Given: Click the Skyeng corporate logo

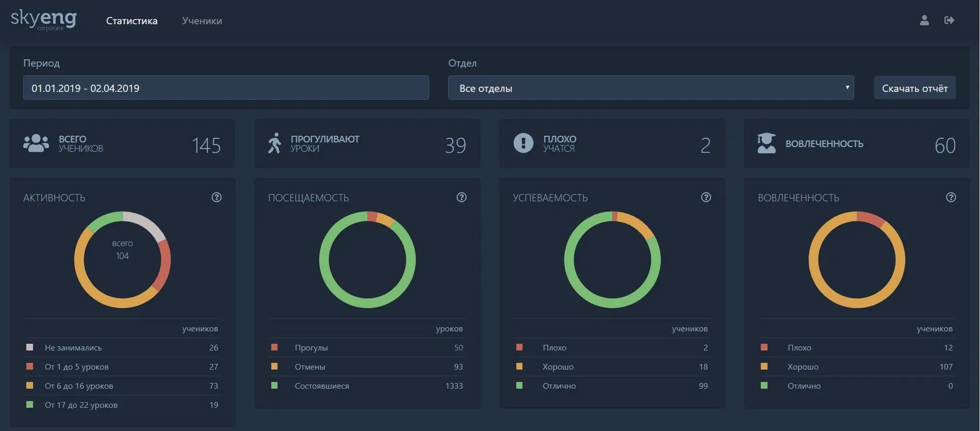Looking at the screenshot, I should click(x=44, y=20).
